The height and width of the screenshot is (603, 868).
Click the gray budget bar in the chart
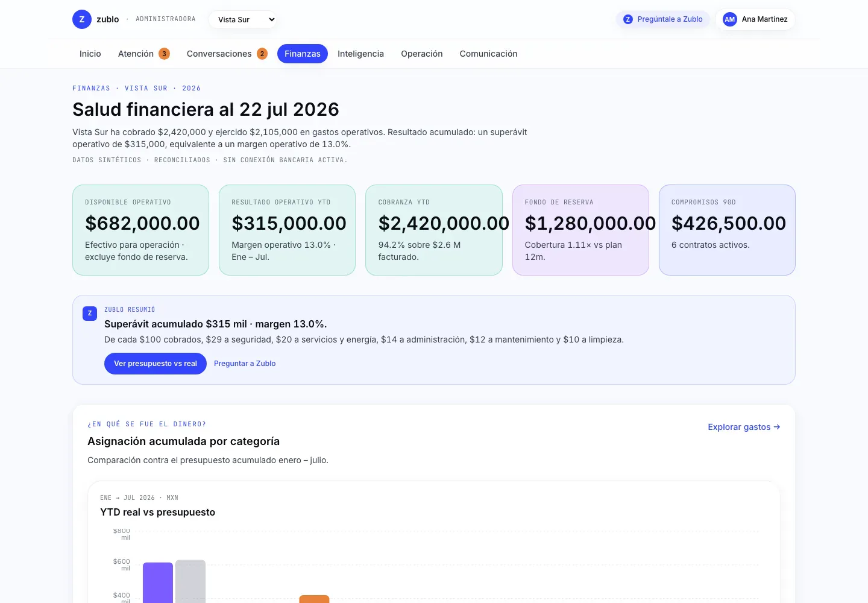point(190,581)
